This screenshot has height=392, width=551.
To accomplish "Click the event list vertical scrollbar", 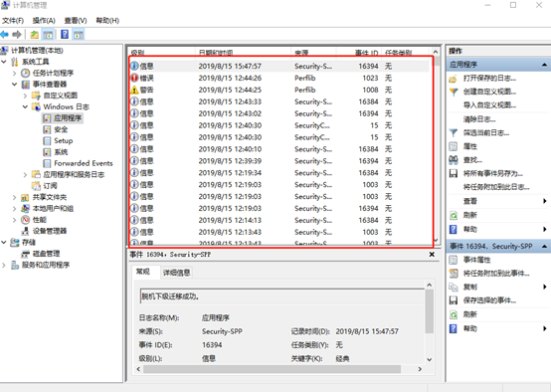I will coord(436,147).
